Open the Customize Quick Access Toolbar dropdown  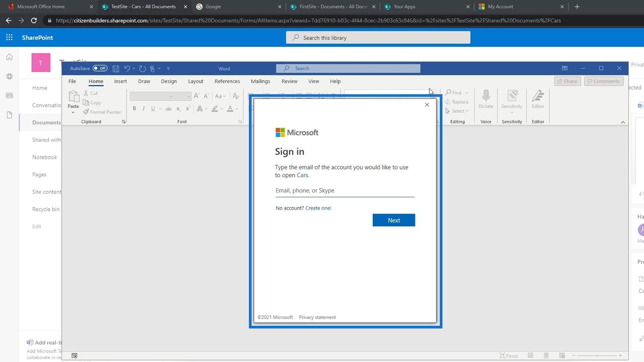point(168,68)
